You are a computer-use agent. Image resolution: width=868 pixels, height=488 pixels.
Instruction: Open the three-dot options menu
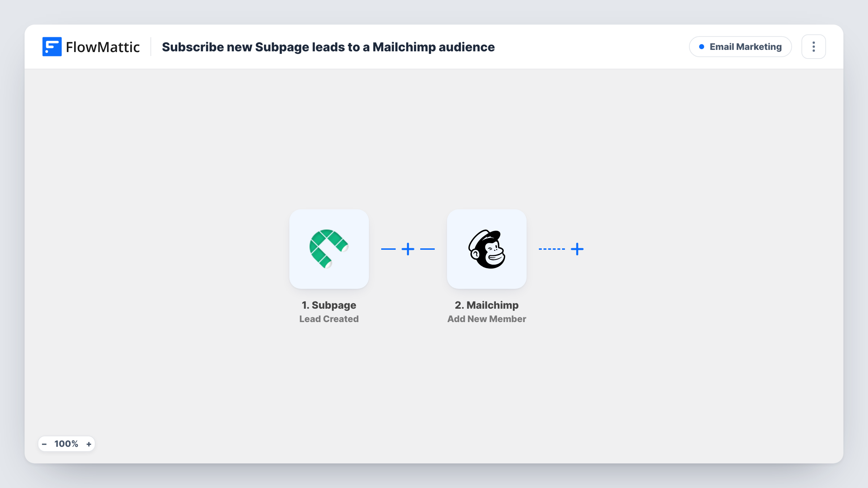[814, 47]
